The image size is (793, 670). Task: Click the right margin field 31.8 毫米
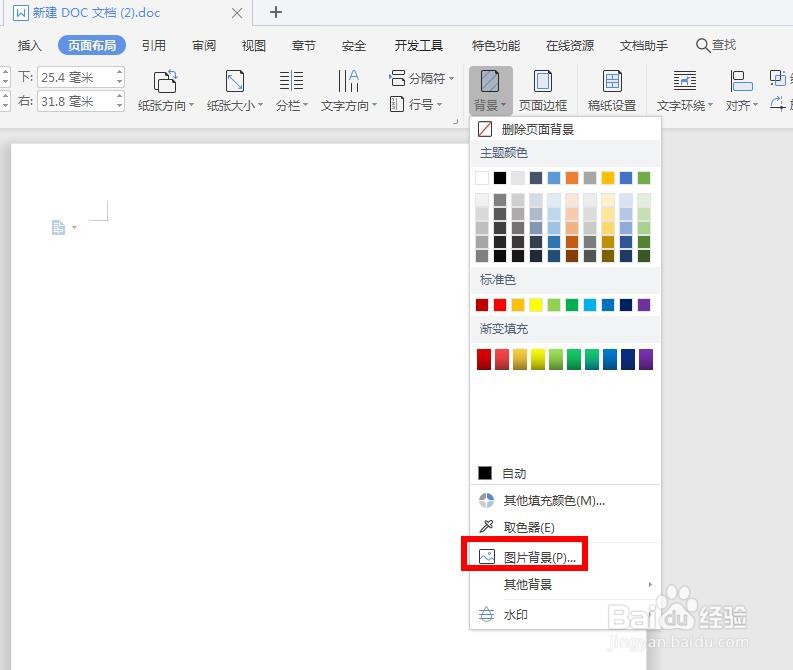click(x=76, y=101)
